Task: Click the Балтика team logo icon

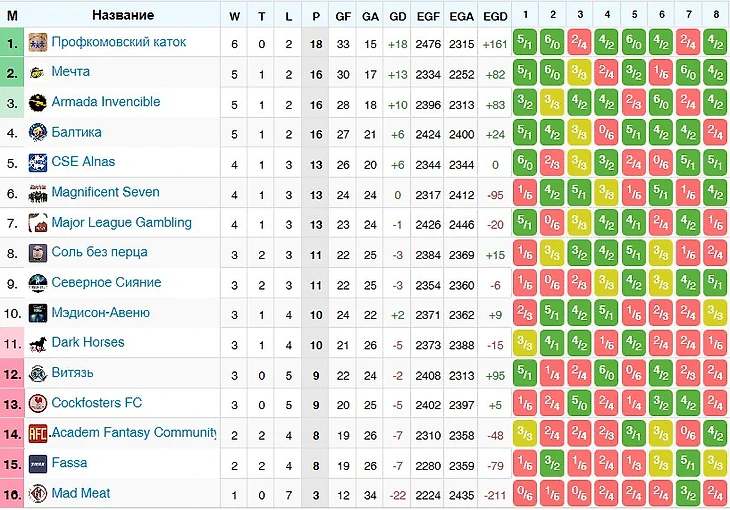Action: tap(37, 132)
